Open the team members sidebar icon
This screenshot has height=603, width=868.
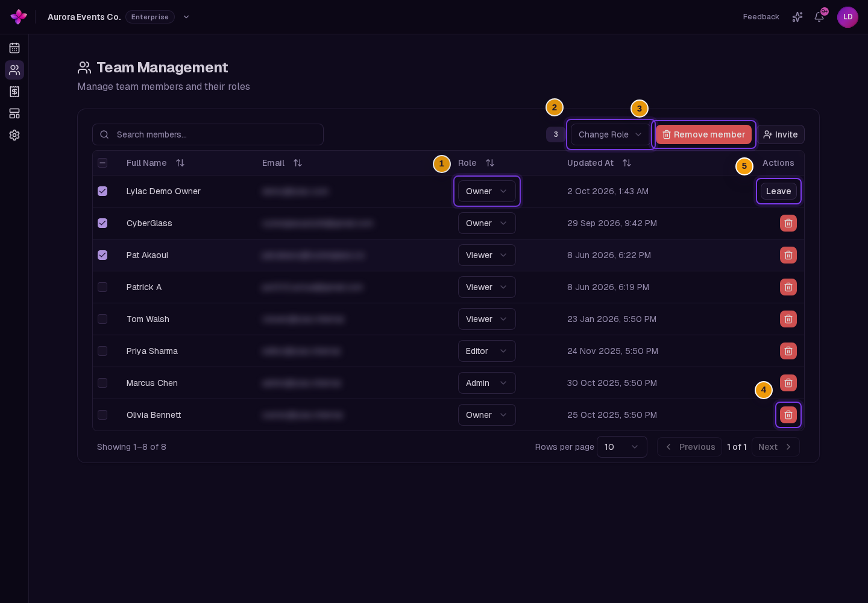[14, 70]
